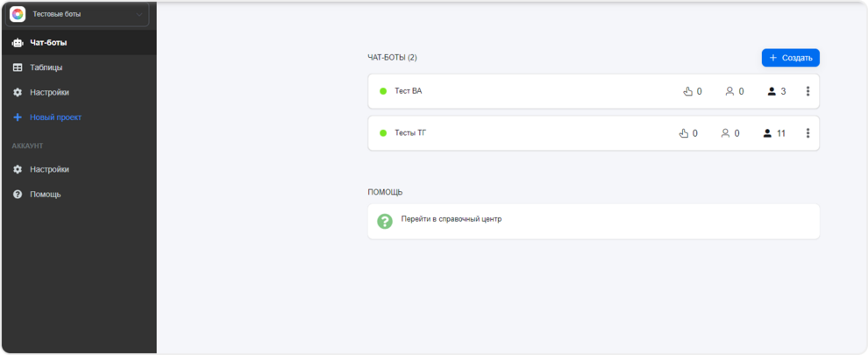
Task: Click the green status dot of Тесты ТГ
Action: (383, 133)
